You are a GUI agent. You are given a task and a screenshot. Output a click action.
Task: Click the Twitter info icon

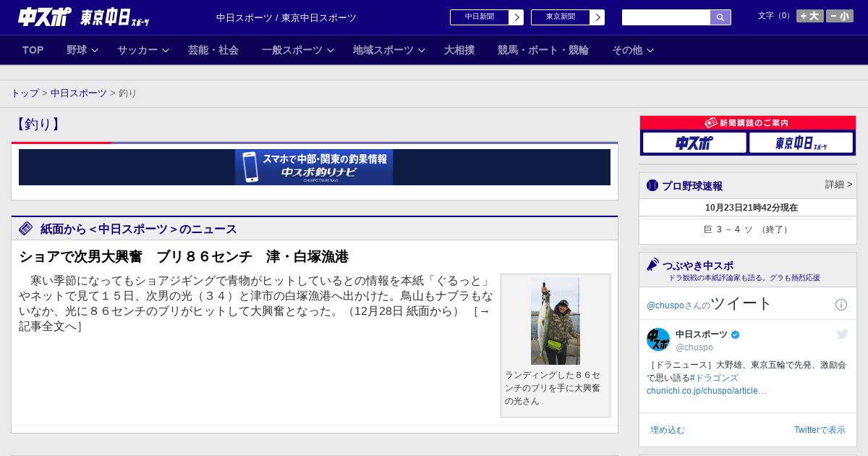[x=841, y=305]
